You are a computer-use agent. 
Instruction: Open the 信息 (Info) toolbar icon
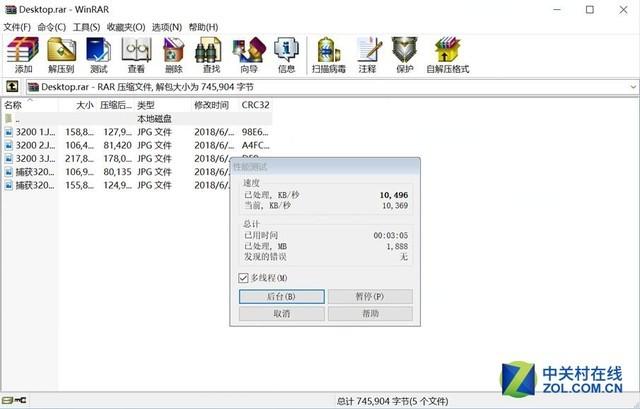(x=286, y=55)
